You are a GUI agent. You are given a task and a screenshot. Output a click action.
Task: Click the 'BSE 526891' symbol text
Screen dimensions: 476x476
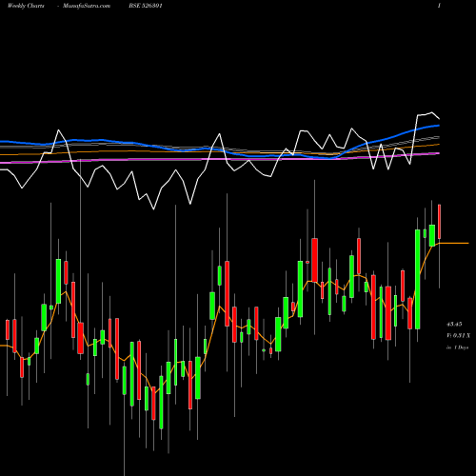[146, 6]
